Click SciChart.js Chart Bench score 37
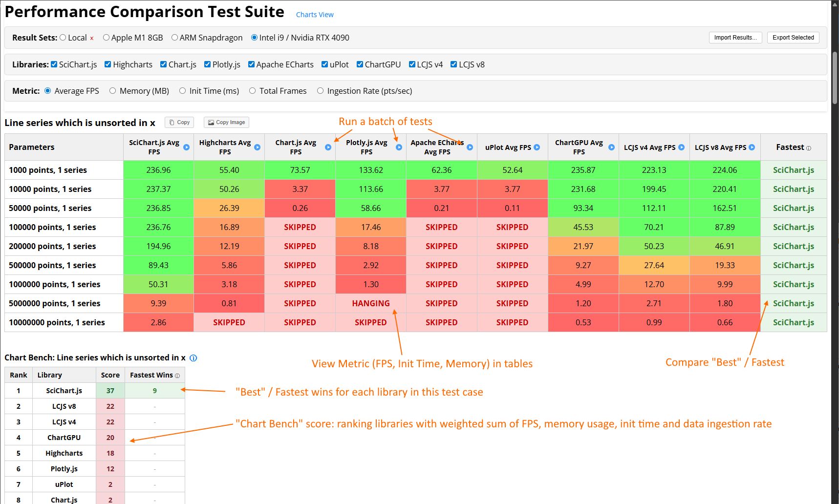 (x=110, y=391)
